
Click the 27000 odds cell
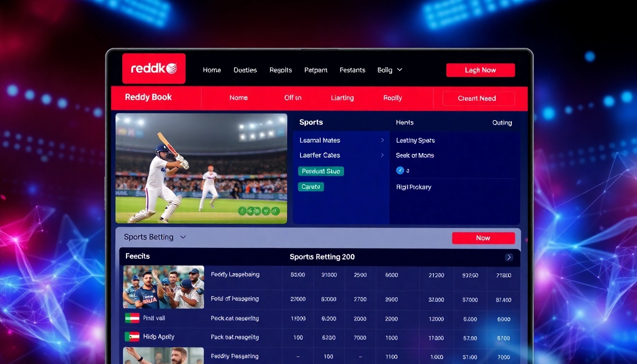[x=298, y=300]
